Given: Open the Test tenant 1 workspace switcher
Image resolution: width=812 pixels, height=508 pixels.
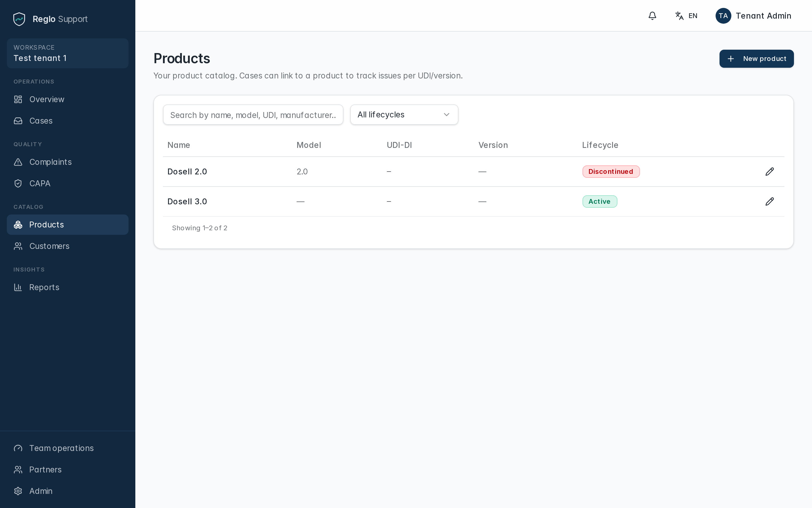Looking at the screenshot, I should (x=67, y=53).
